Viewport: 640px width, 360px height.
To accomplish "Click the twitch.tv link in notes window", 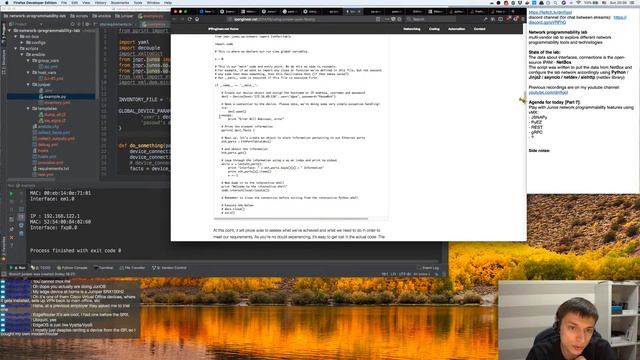I will [x=550, y=13].
